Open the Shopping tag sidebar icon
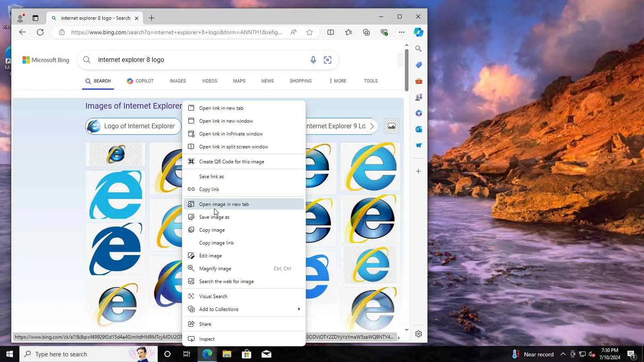Viewport: 644px width, 362px height. [419, 65]
